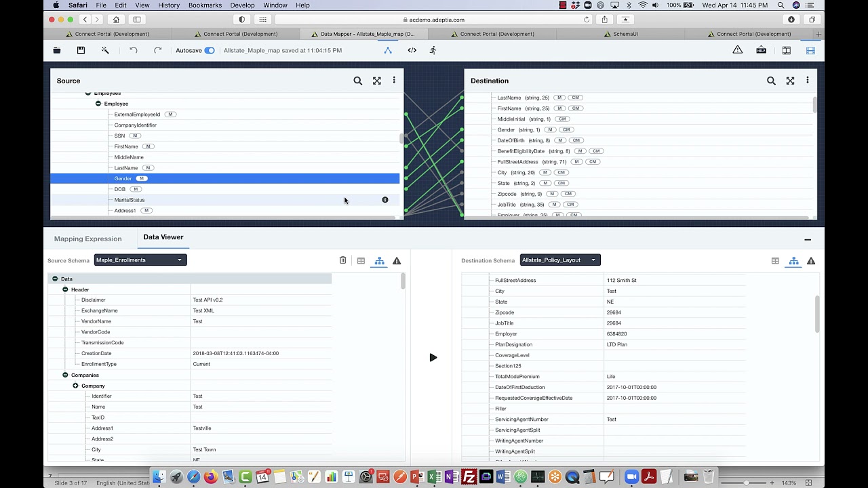This screenshot has width=868, height=488.
Task: Switch to mapping graph view icon
Action: 388,50
